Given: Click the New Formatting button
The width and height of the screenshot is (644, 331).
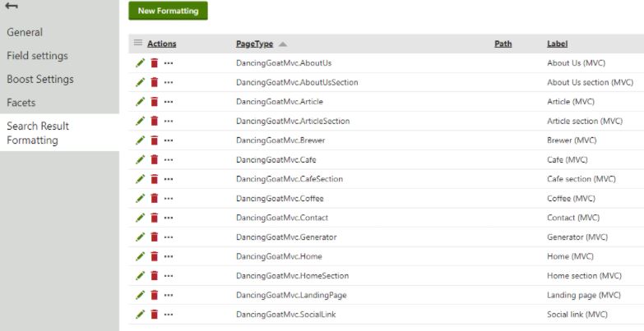Looking at the screenshot, I should (168, 11).
